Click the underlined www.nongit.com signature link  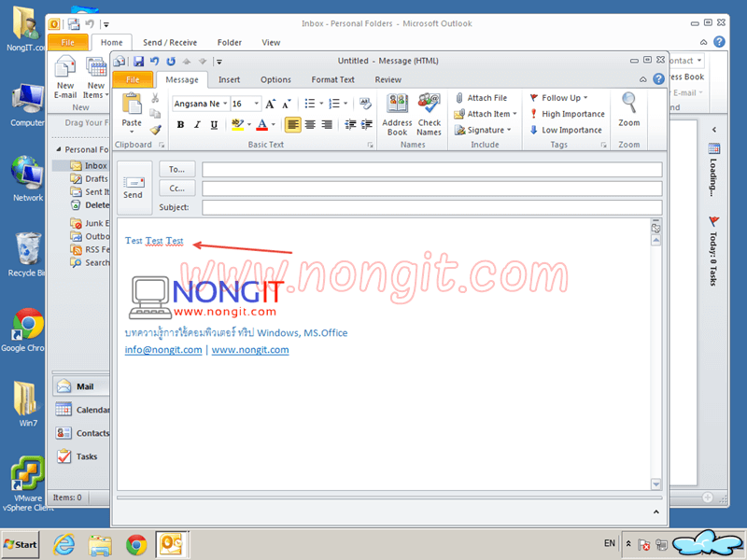[250, 349]
